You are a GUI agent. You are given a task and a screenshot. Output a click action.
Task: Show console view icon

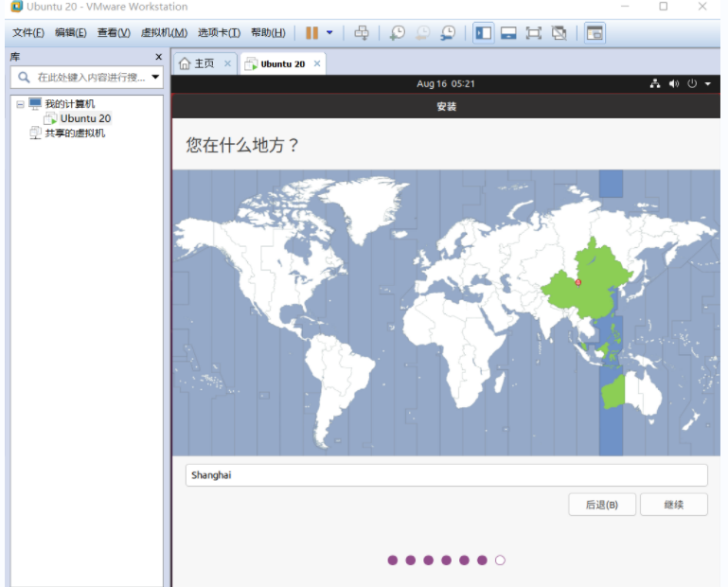[595, 33]
